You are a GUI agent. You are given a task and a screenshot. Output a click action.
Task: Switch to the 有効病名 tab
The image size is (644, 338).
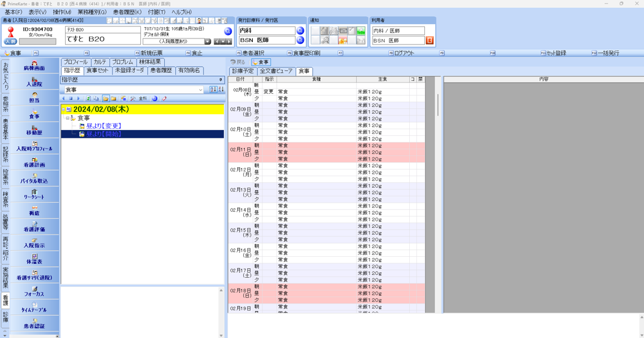[189, 70]
